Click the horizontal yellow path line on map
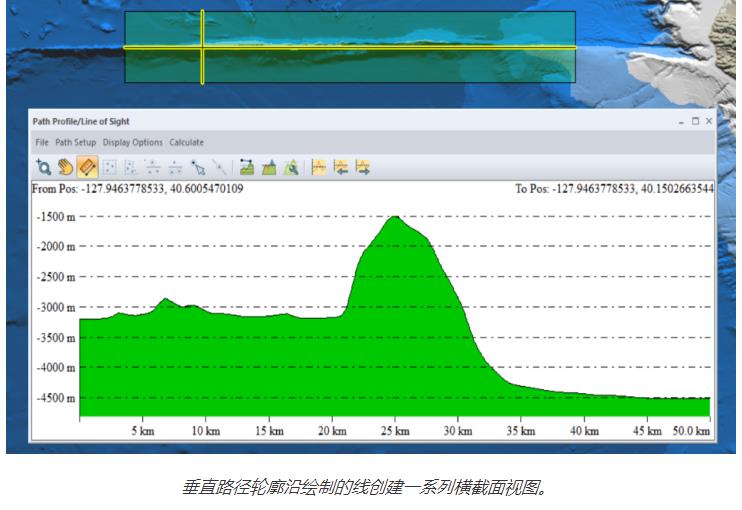742x510 pixels. tap(350, 47)
